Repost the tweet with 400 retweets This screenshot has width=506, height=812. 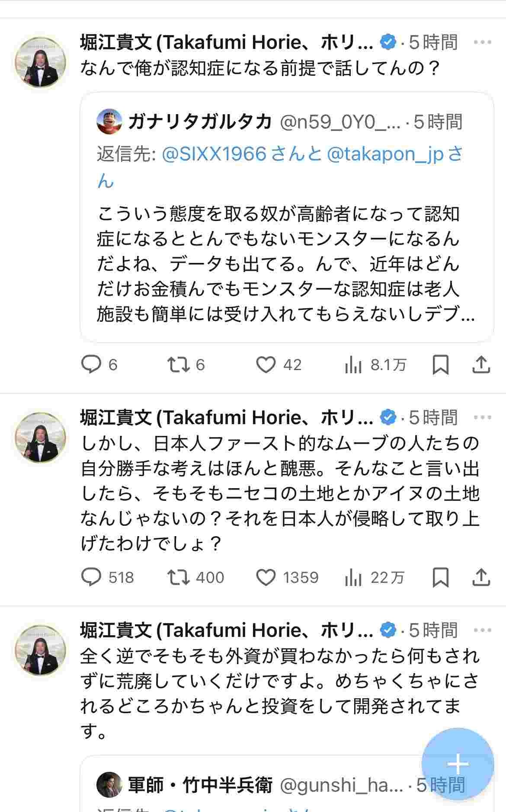[x=179, y=577]
